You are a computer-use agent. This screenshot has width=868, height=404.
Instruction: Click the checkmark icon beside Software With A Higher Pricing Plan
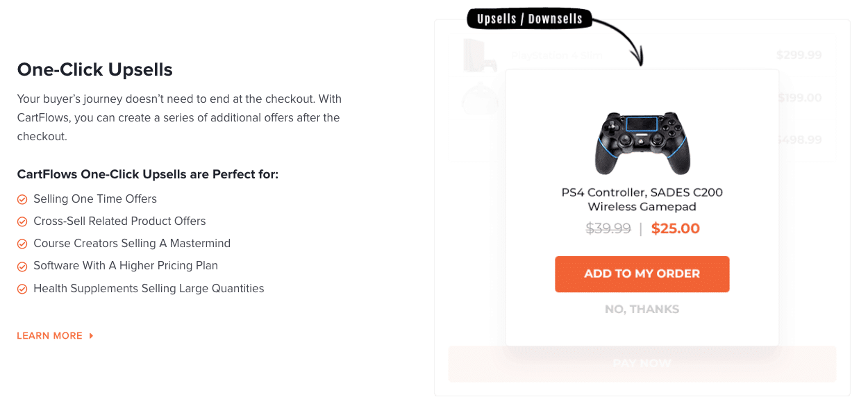point(22,266)
